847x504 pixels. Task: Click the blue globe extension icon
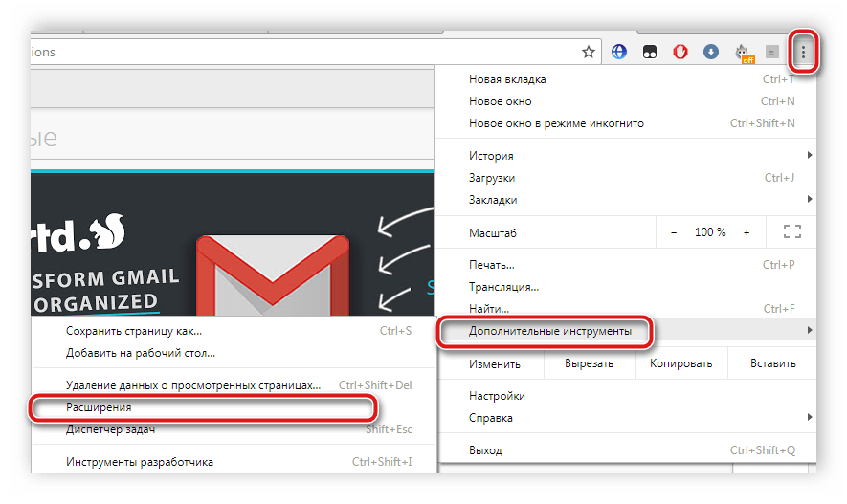tap(619, 52)
